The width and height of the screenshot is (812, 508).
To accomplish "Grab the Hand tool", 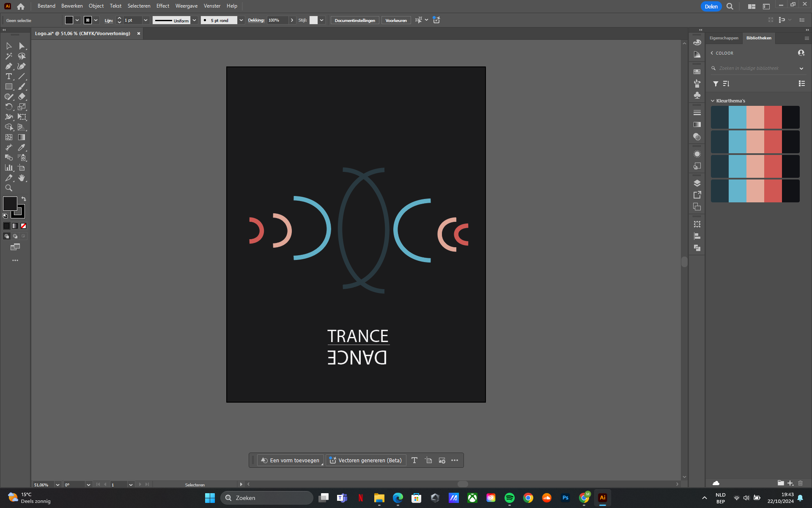I will pyautogui.click(x=22, y=178).
